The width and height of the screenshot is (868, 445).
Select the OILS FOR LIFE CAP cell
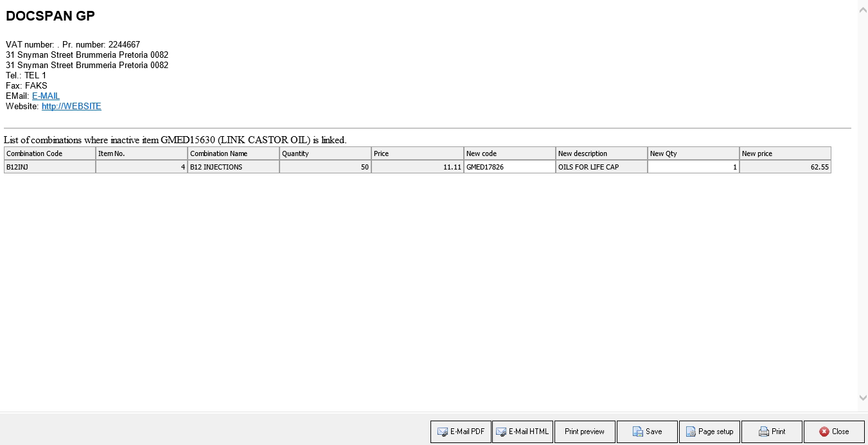click(x=601, y=167)
